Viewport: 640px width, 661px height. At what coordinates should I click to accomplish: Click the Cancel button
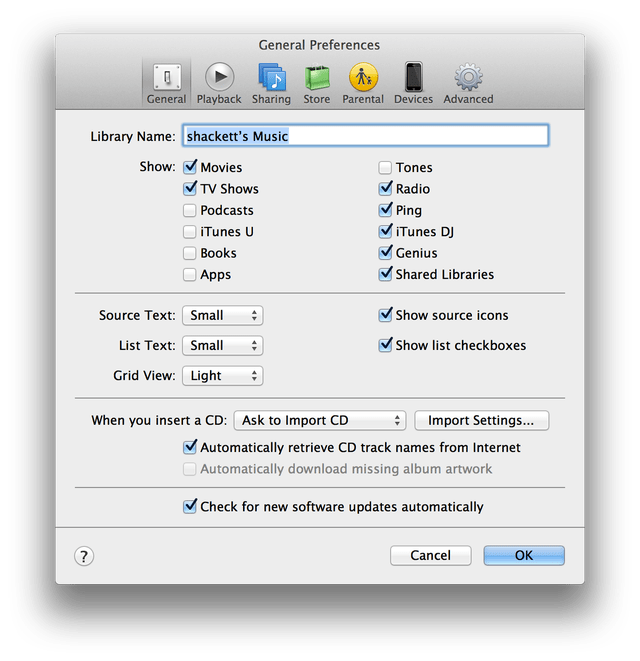[430, 555]
